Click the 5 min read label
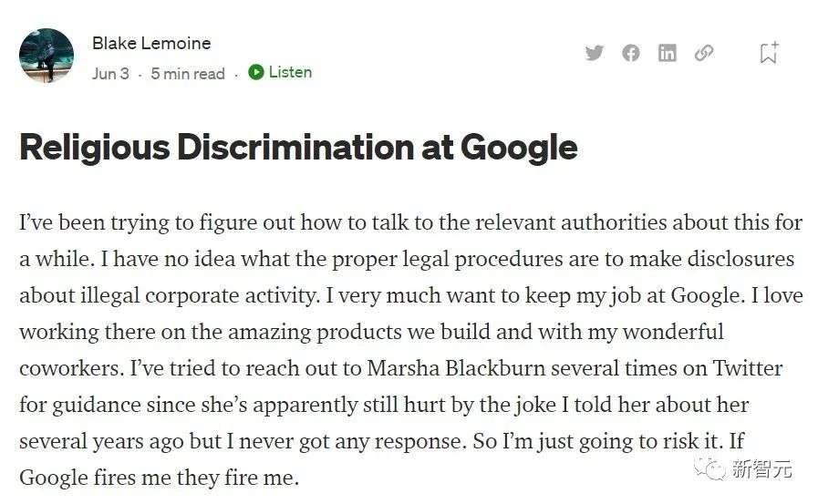Viewport: 818px width, 504px height. [188, 74]
